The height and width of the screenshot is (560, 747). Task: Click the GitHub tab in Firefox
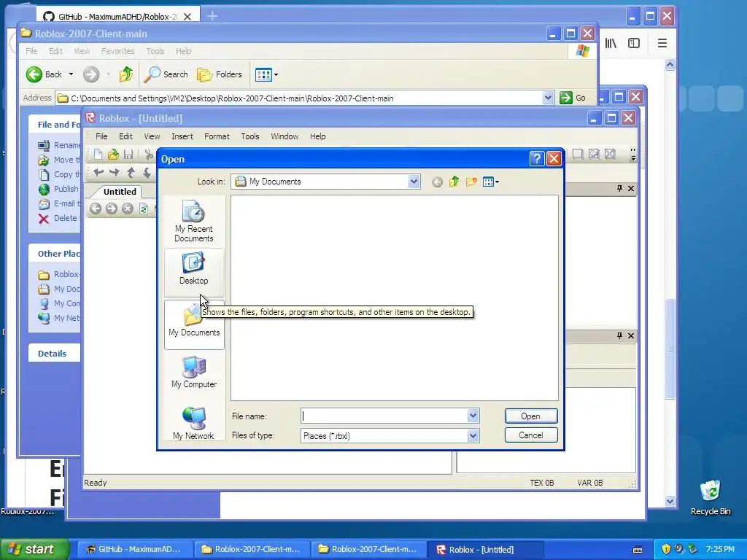pyautogui.click(x=117, y=17)
